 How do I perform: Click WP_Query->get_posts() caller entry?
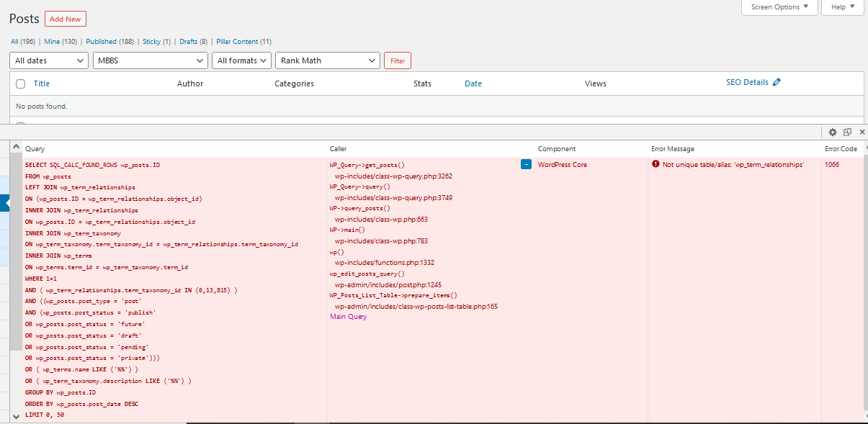pos(367,165)
